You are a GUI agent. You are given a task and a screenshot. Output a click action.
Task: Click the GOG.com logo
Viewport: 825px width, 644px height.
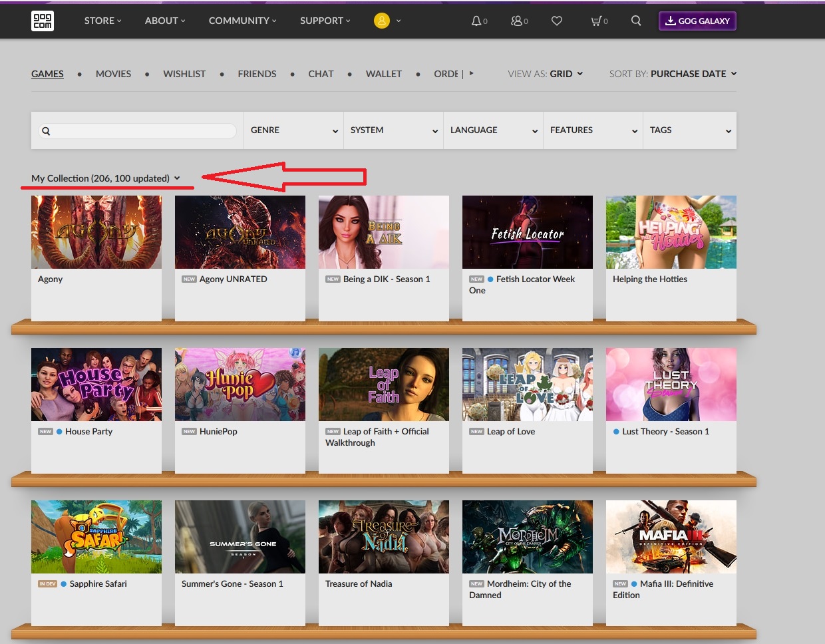pos(43,21)
